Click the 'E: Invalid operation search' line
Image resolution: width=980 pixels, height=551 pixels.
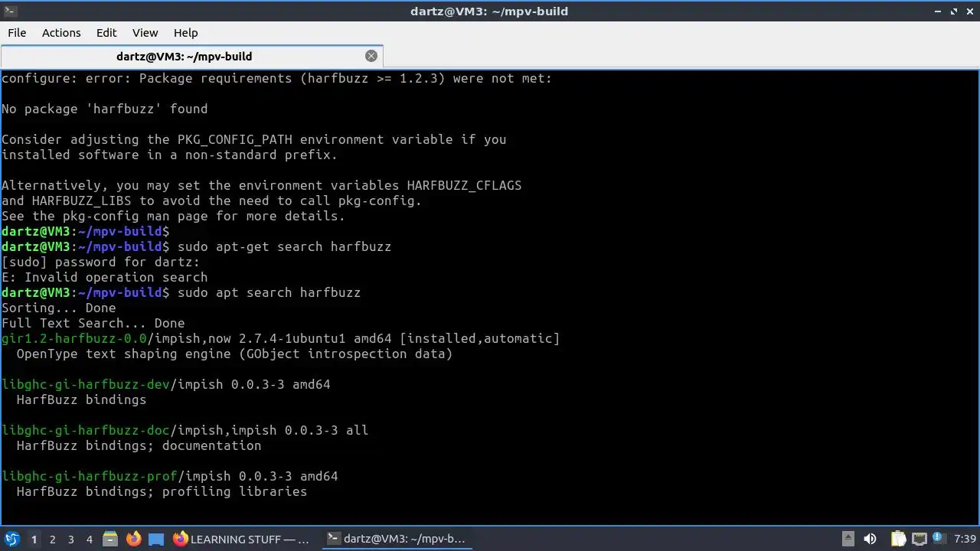point(104,277)
